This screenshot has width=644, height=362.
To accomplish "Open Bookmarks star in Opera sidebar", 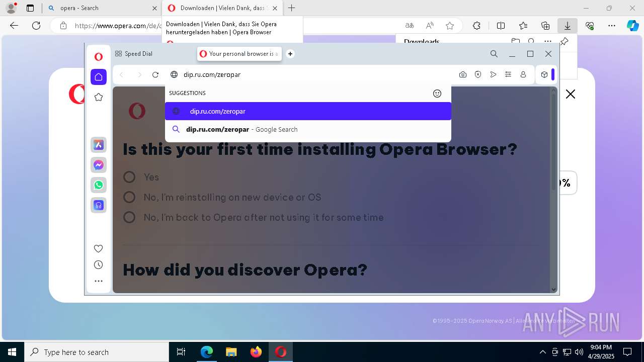I will [x=99, y=97].
